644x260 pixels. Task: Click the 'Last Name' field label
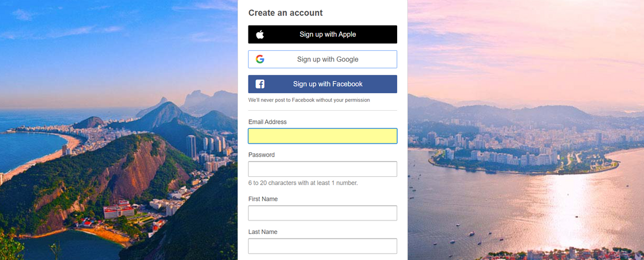pyautogui.click(x=263, y=232)
